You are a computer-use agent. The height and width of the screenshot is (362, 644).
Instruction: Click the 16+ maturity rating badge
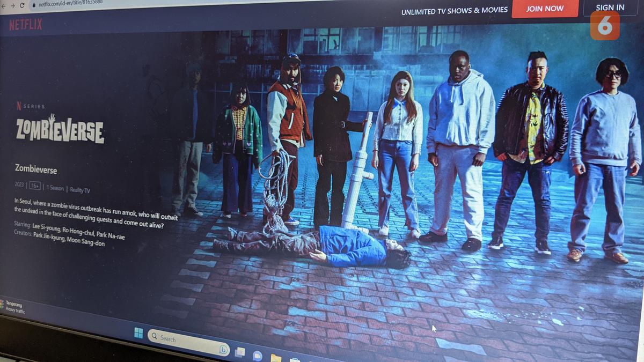click(x=34, y=186)
